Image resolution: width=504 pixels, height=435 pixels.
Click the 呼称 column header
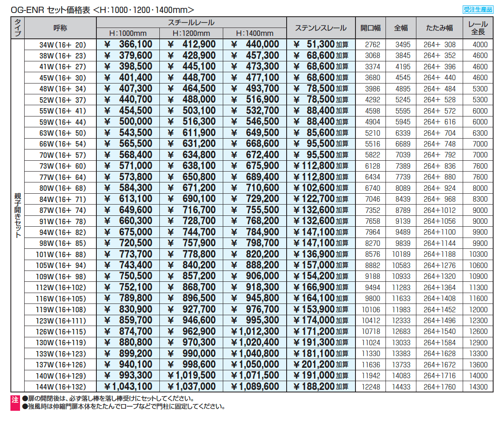coord(60,28)
